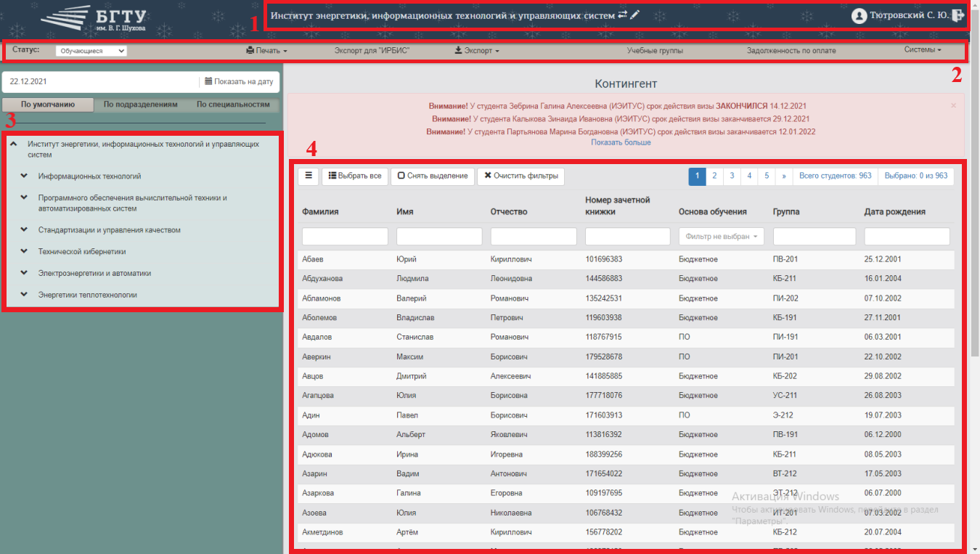
Task: Expand Технической кибернетики node
Action: pyautogui.click(x=24, y=251)
